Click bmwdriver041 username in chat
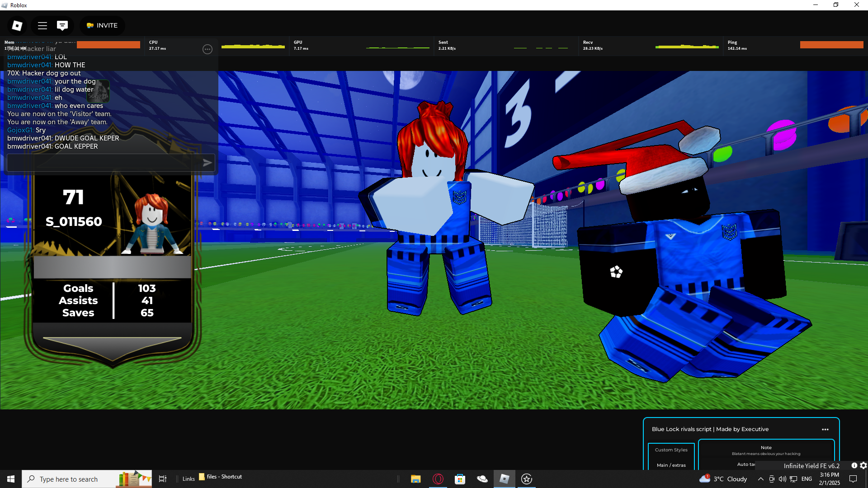Screen dimensions: 868x488 tap(29, 81)
